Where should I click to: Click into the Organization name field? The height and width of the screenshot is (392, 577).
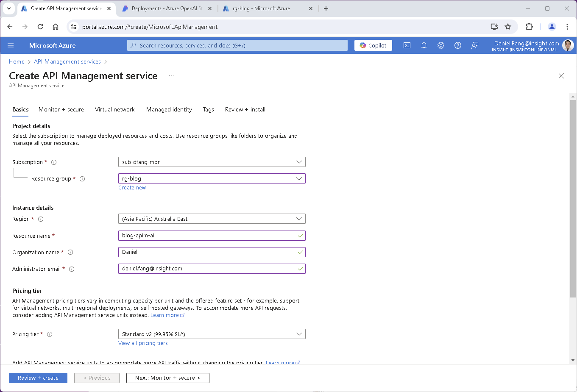(212, 252)
